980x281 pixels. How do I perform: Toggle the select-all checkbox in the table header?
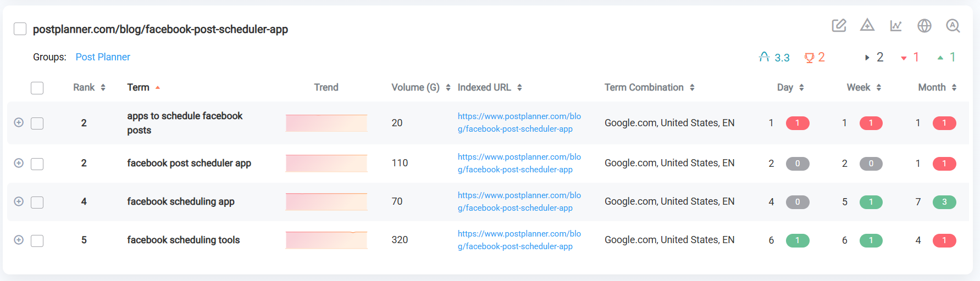tap(37, 88)
